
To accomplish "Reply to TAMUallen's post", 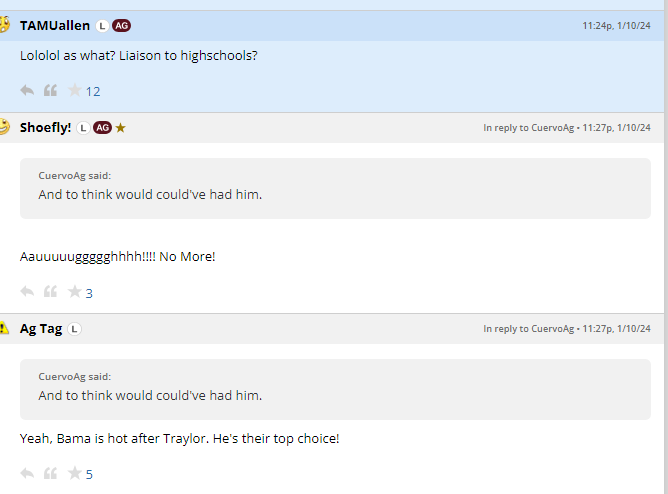I will pos(27,91).
